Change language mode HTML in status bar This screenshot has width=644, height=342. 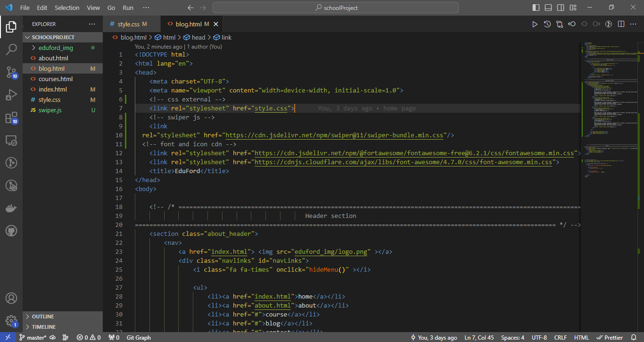(581, 338)
